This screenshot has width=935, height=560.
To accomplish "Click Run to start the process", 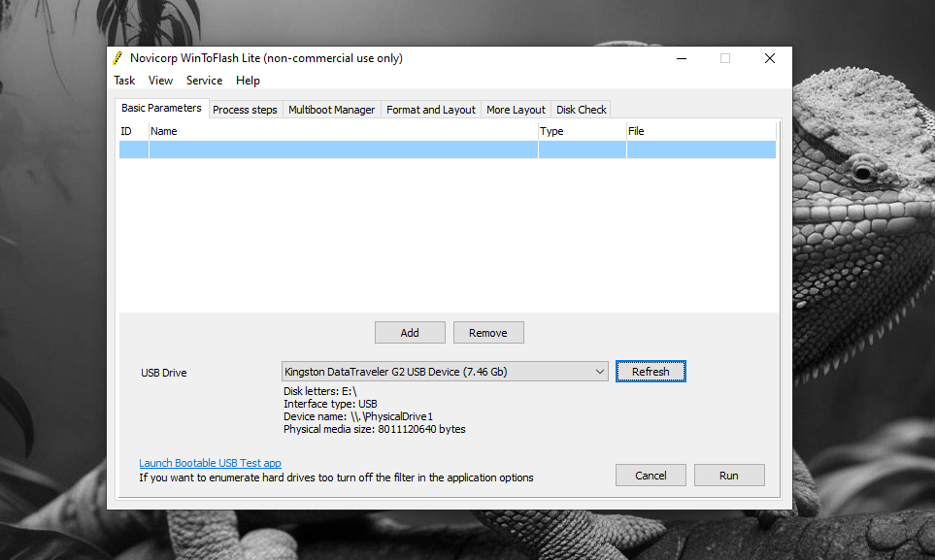I will 728,476.
